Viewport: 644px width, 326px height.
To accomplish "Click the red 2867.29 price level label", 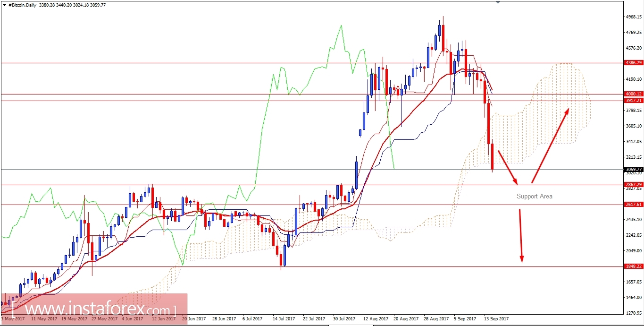I will 634,185.
